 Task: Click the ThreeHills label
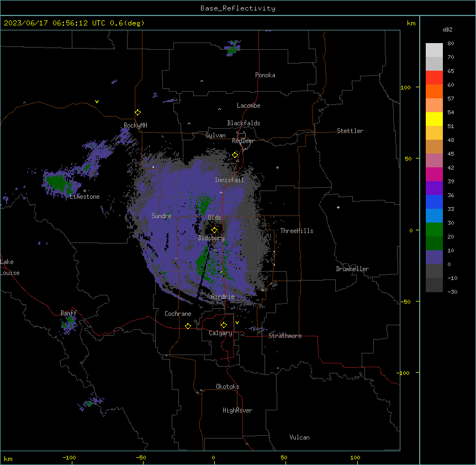tap(297, 231)
